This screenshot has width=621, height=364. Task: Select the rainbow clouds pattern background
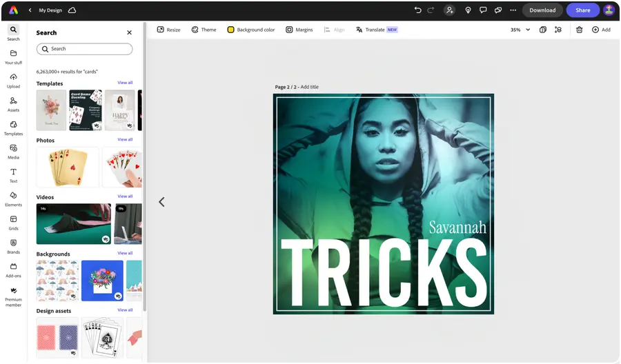click(57, 281)
